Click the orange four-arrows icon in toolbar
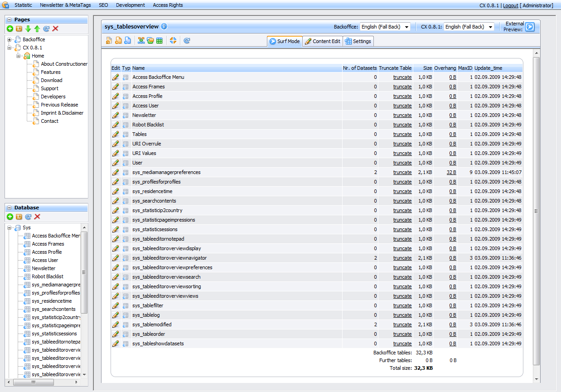The width and height of the screenshot is (561, 392). [x=173, y=41]
